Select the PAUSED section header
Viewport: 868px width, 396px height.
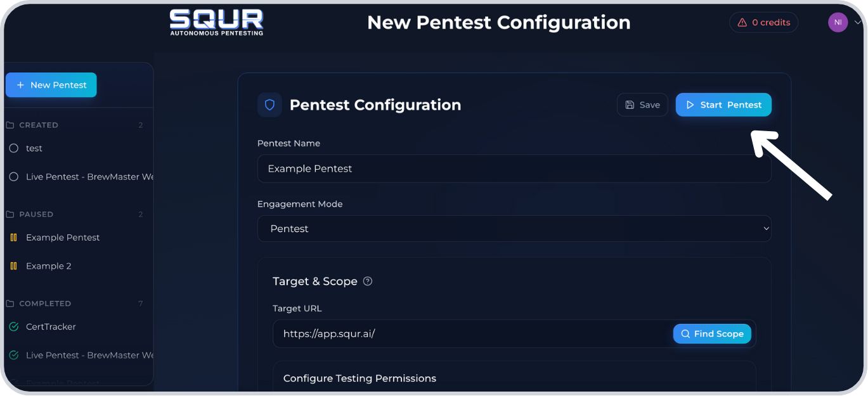(37, 214)
